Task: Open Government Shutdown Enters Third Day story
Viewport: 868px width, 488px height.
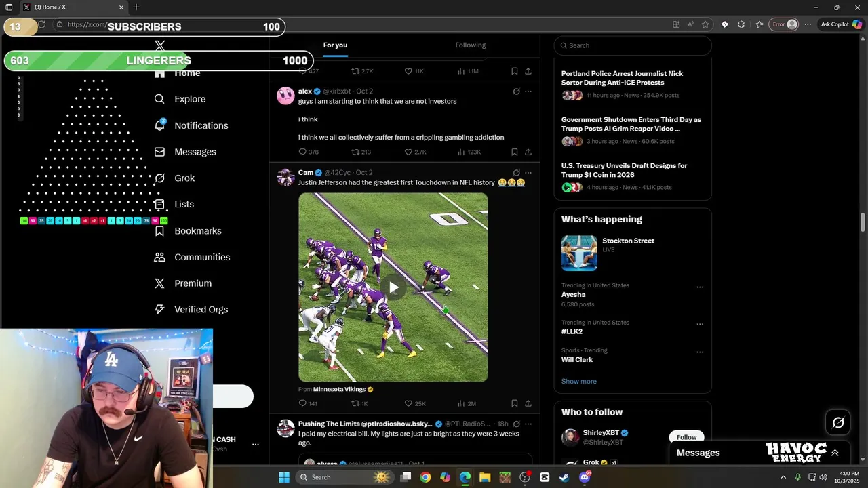Action: click(x=633, y=131)
